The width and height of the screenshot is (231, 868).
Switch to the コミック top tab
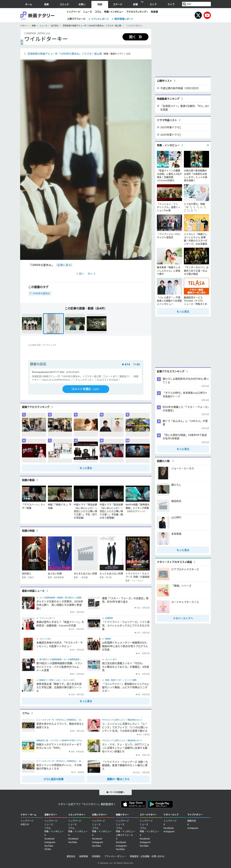coord(64,4)
